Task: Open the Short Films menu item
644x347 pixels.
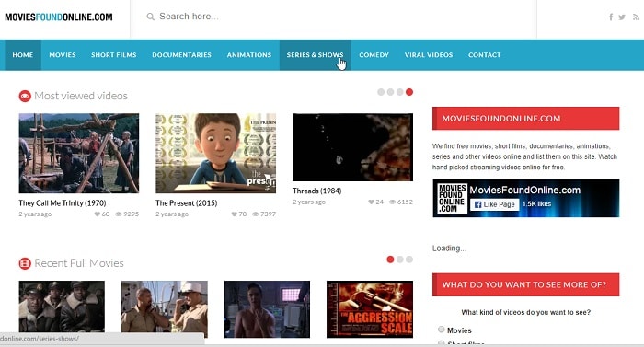Action: click(114, 55)
